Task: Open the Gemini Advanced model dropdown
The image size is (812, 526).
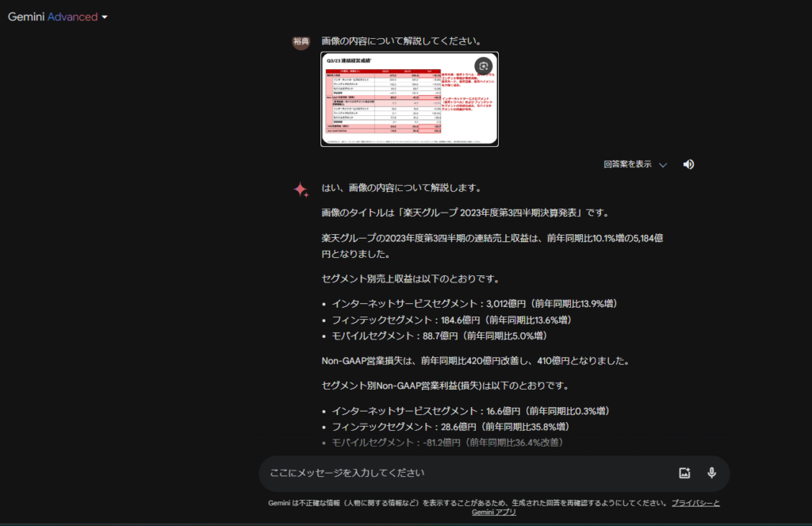Action: [x=58, y=17]
